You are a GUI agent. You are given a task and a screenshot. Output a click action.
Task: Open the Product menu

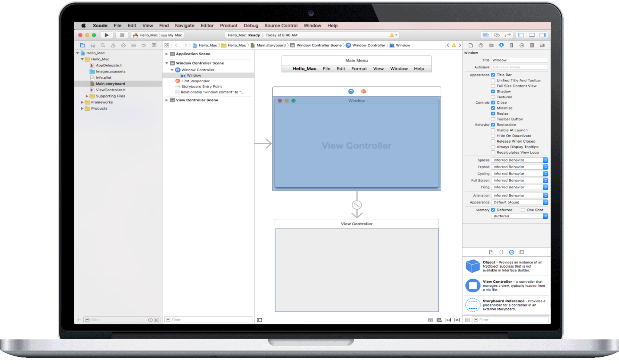(229, 25)
